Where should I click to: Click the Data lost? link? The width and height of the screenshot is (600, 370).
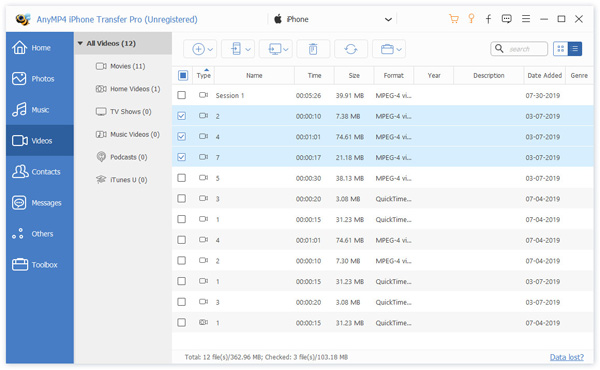(567, 357)
